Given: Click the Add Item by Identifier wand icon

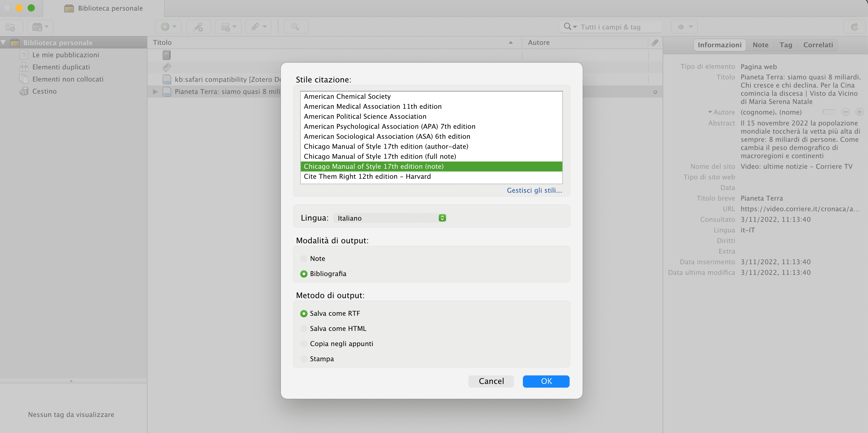Looking at the screenshot, I should tap(198, 27).
